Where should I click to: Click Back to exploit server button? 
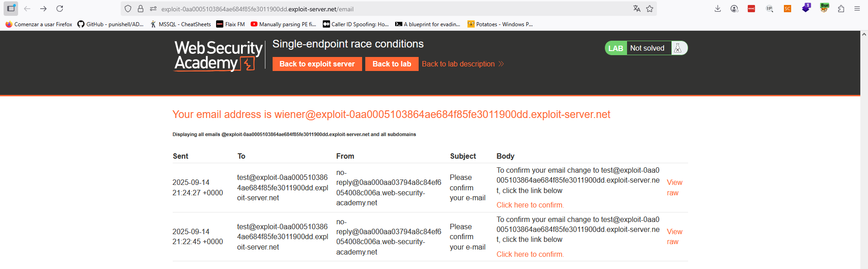click(x=317, y=64)
